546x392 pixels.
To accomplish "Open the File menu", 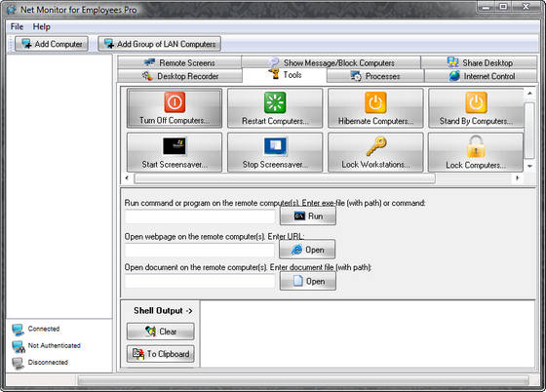I will click(x=17, y=26).
